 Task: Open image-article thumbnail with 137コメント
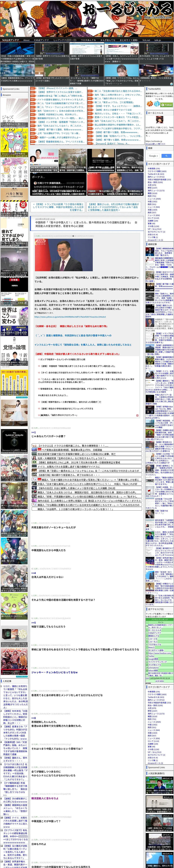point(160,842)
